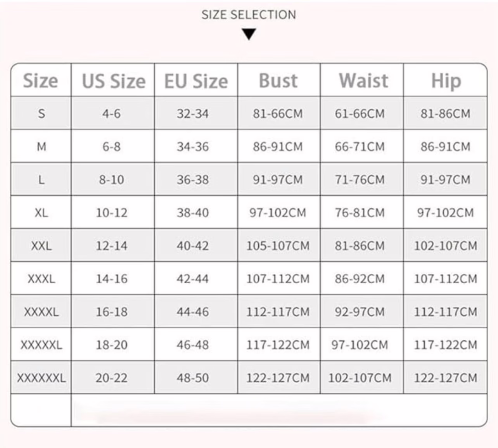Click US size 18-20 cell

[x=111, y=345]
